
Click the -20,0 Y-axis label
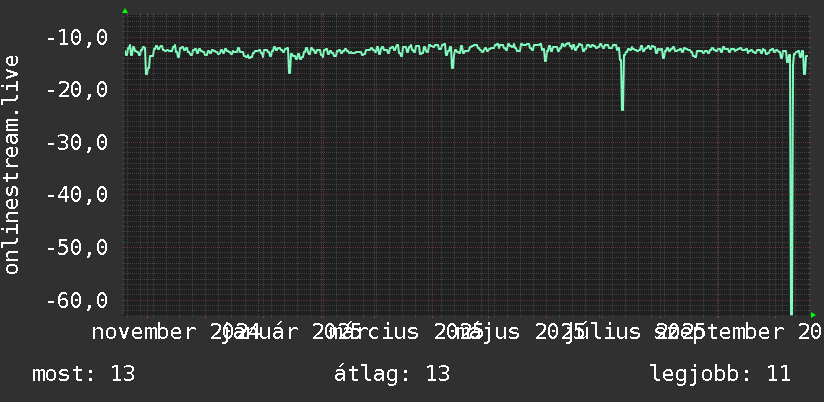(x=77, y=90)
